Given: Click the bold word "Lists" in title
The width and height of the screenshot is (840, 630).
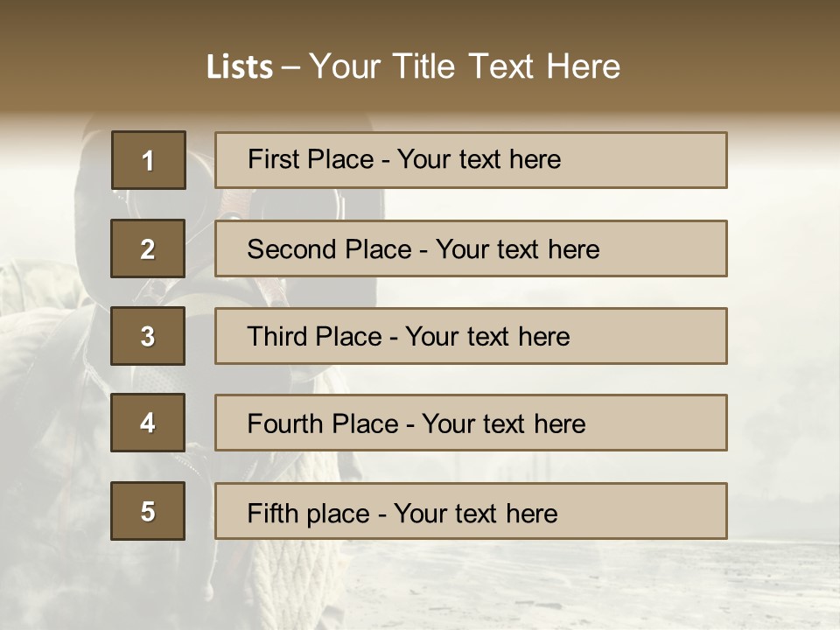Looking at the screenshot, I should (240, 66).
